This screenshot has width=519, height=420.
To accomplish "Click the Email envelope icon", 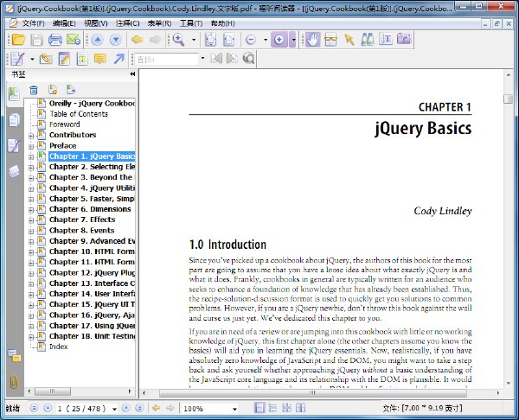I will 74,40.
